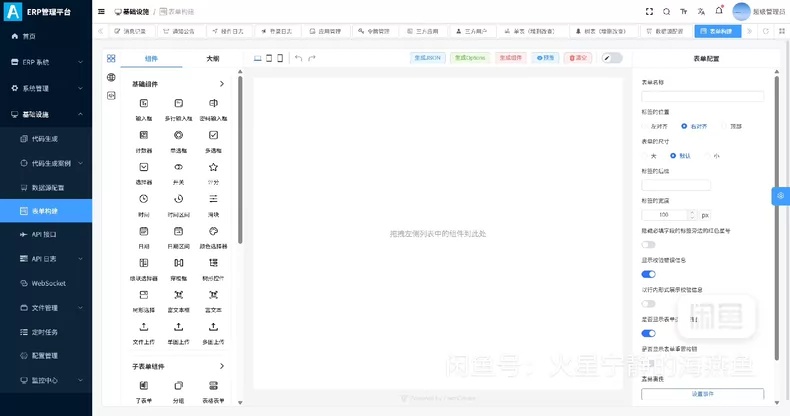Viewport: 790px width, 416px height.
Task: Click the redo arrow in canvas toolbar
Action: tap(312, 58)
